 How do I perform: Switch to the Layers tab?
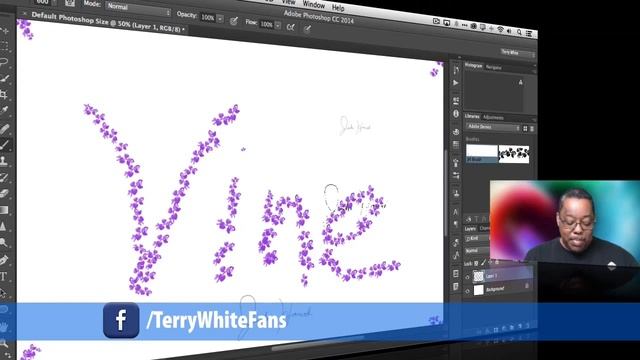pos(471,229)
